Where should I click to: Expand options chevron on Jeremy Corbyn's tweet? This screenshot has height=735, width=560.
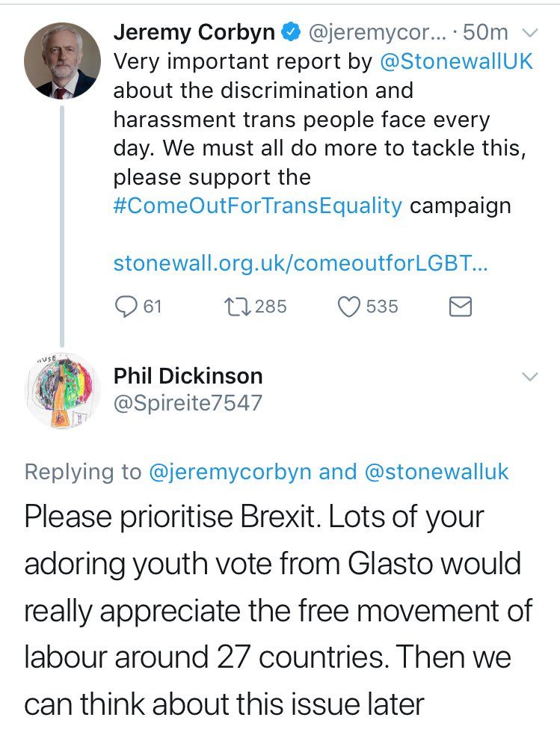(x=529, y=32)
